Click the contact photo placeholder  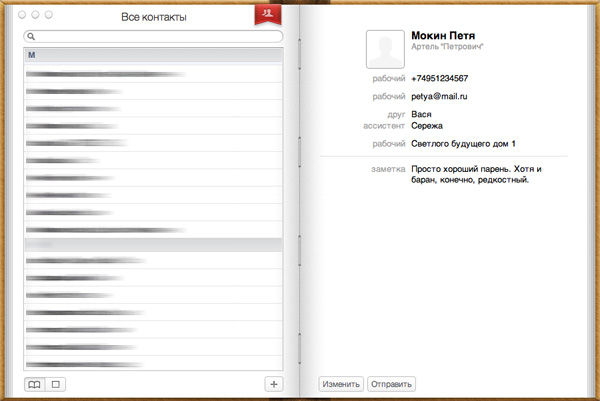[385, 48]
